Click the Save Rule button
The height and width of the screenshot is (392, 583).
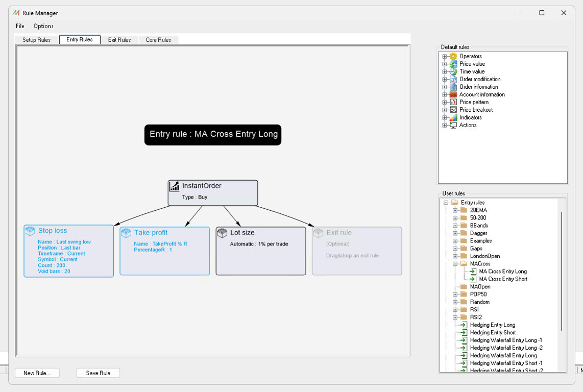click(x=98, y=373)
